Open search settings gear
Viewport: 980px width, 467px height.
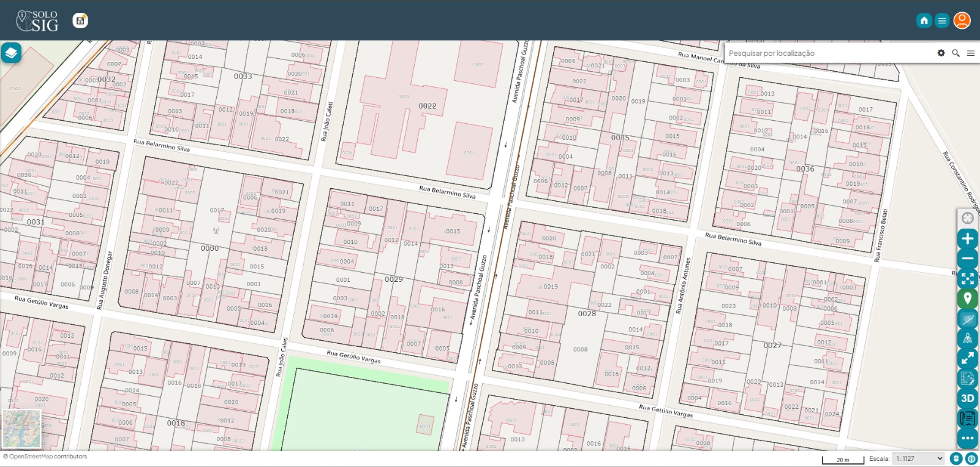coord(941,53)
